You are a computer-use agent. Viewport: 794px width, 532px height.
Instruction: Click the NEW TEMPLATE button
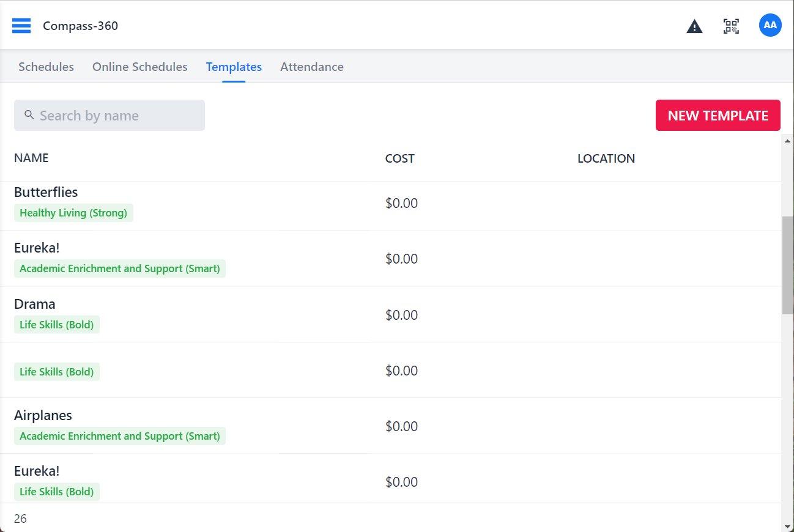tap(718, 116)
